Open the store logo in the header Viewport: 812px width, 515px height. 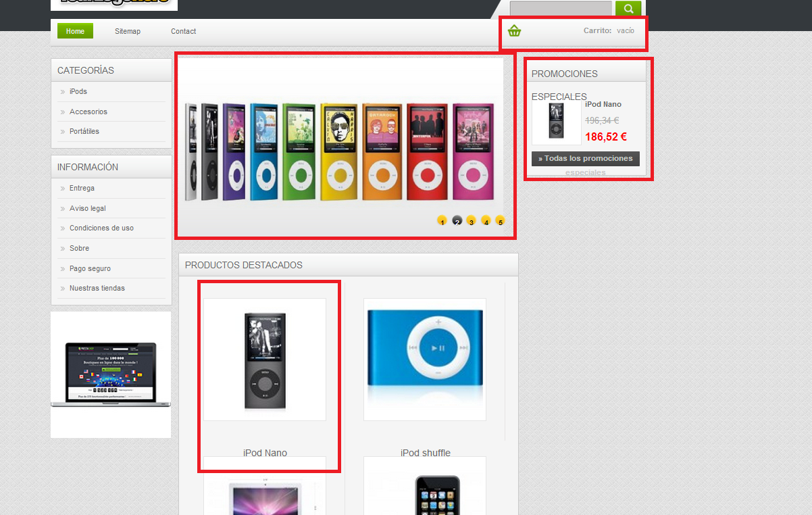(114, 5)
